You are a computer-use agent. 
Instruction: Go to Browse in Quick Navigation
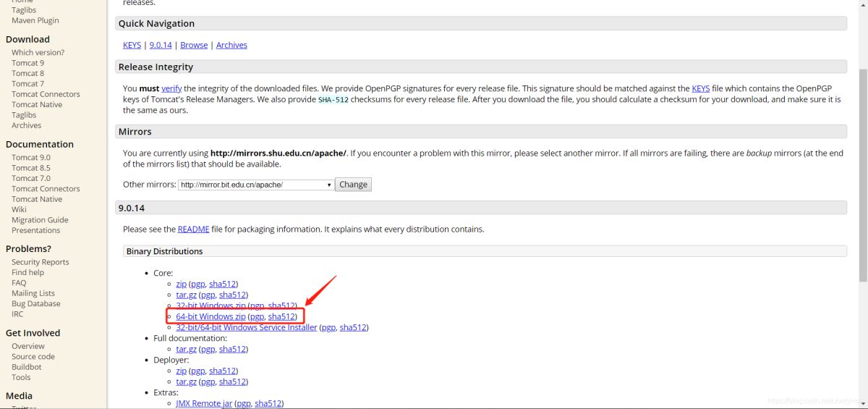194,45
